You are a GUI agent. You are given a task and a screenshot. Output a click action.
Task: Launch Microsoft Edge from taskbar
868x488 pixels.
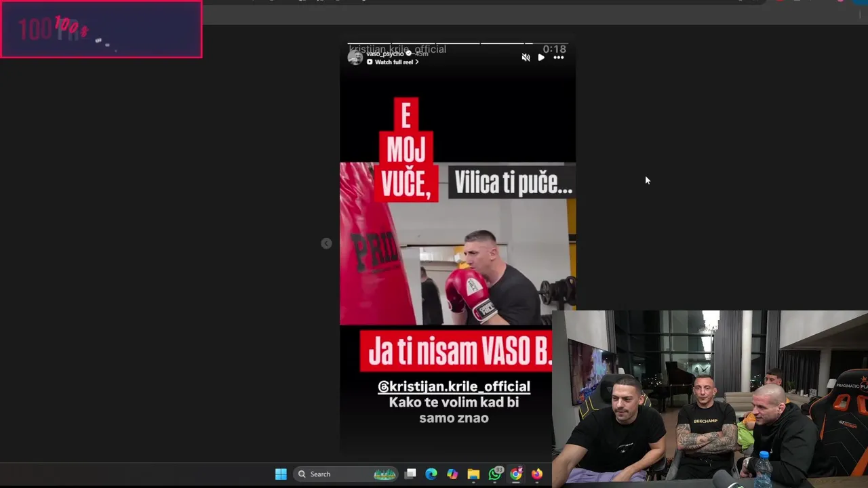431,474
